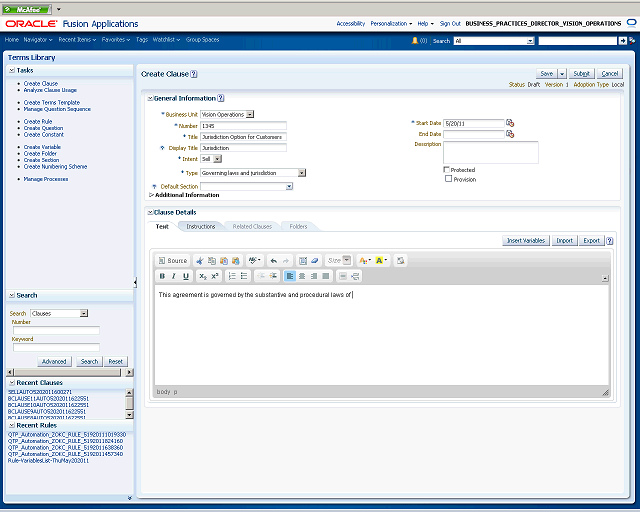Insert a numbered list
The height and width of the screenshot is (512, 640).
232,276
